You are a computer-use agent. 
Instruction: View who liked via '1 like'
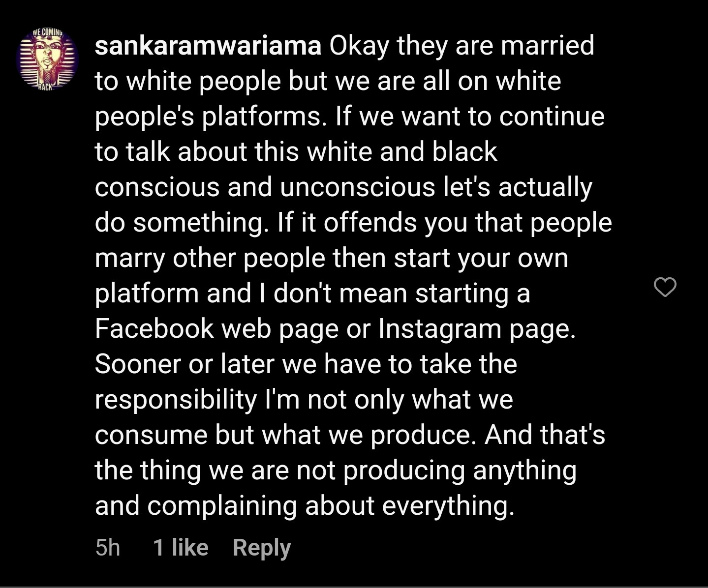coord(181,547)
